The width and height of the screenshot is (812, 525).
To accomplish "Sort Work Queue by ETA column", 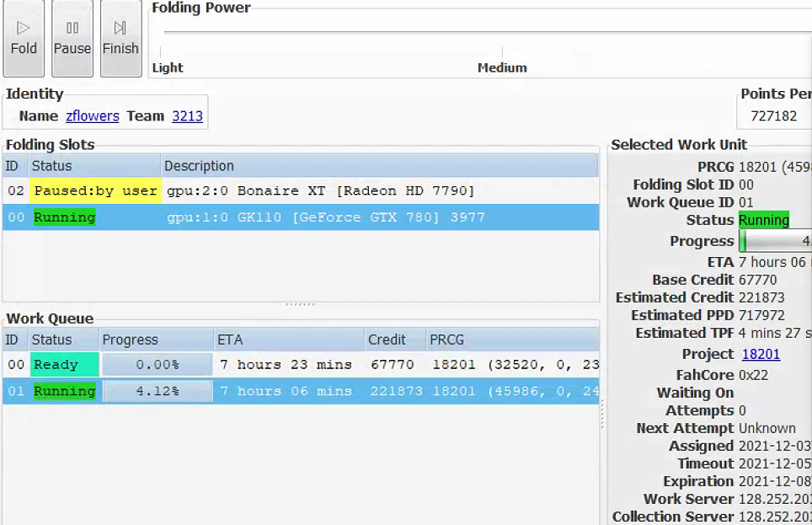I will tap(289, 340).
